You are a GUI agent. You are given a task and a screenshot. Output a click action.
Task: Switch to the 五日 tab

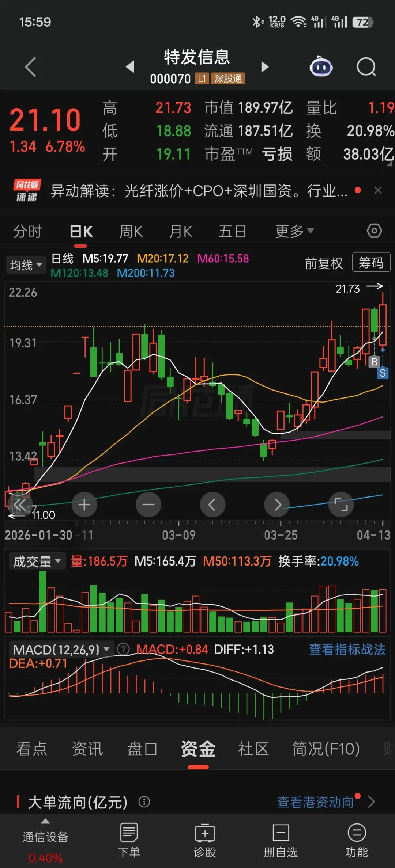pyautogui.click(x=232, y=231)
